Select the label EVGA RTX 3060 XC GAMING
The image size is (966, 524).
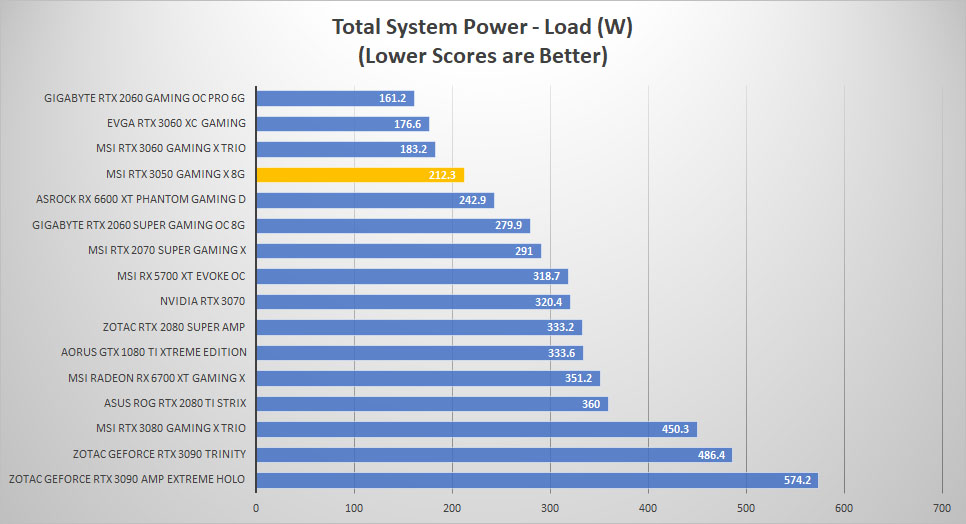click(x=176, y=123)
